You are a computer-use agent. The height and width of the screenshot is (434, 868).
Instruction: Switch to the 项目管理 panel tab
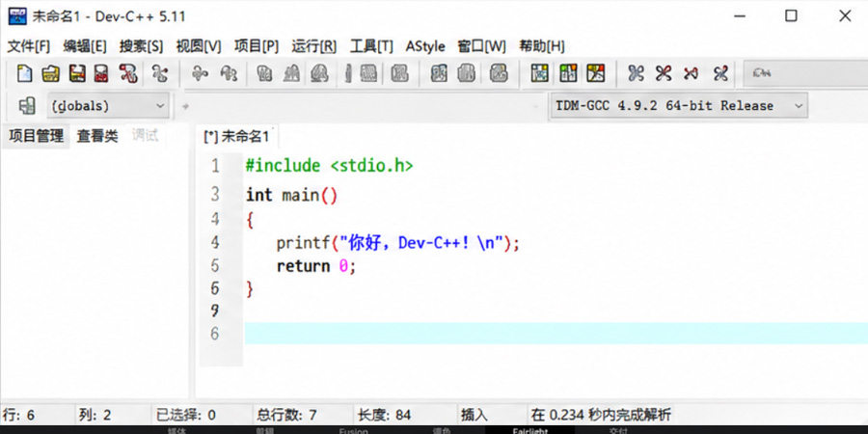click(x=36, y=136)
